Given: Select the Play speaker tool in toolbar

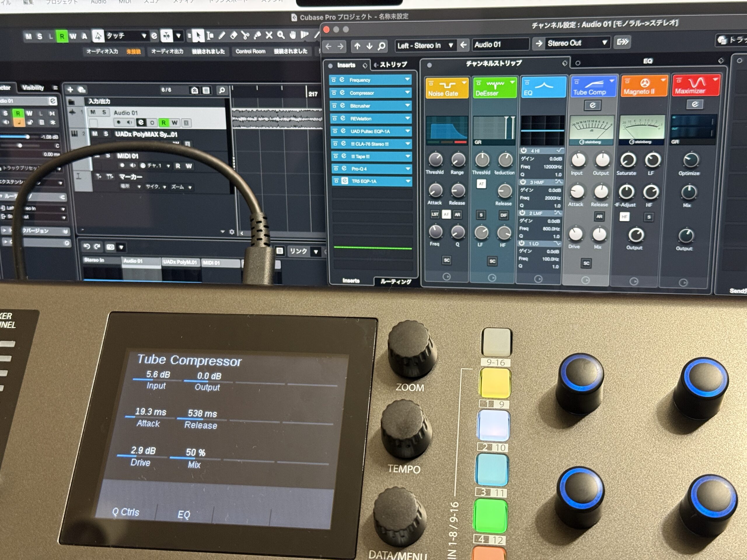Looking at the screenshot, I should click(x=305, y=34).
